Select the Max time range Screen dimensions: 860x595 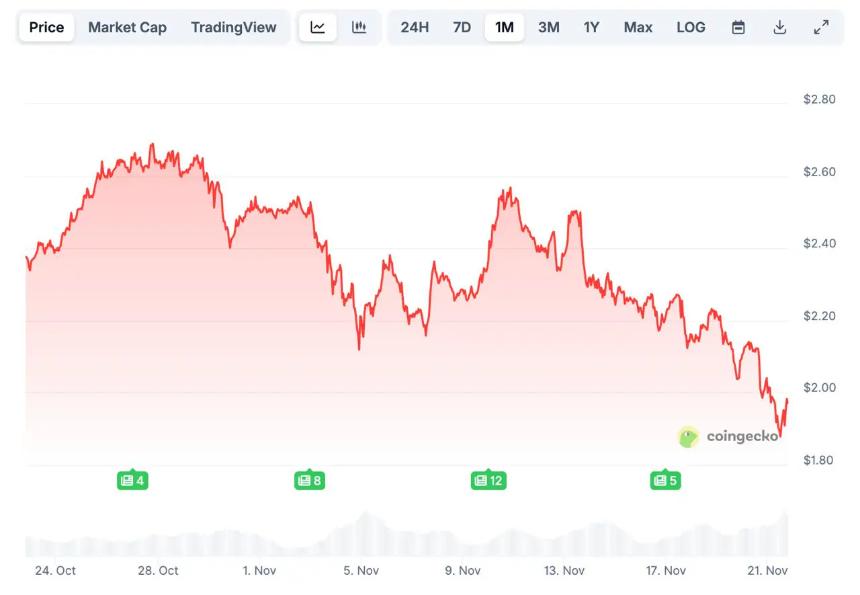[x=638, y=27]
